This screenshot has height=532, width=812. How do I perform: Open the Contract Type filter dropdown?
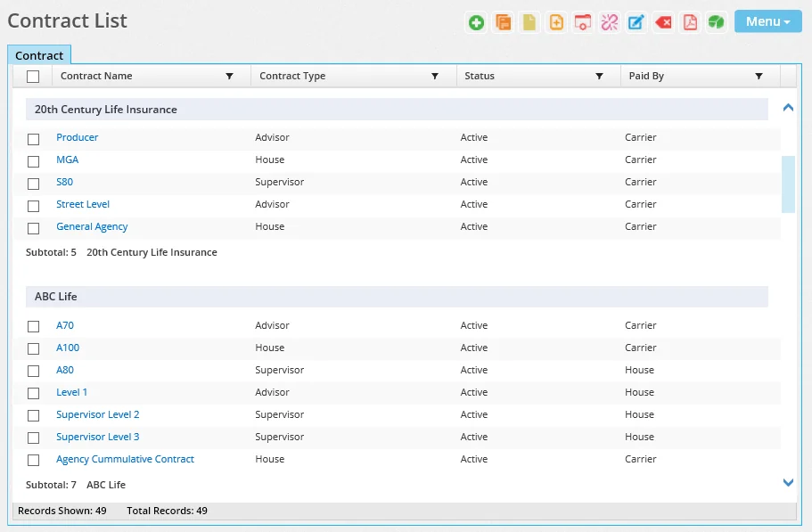pos(434,76)
